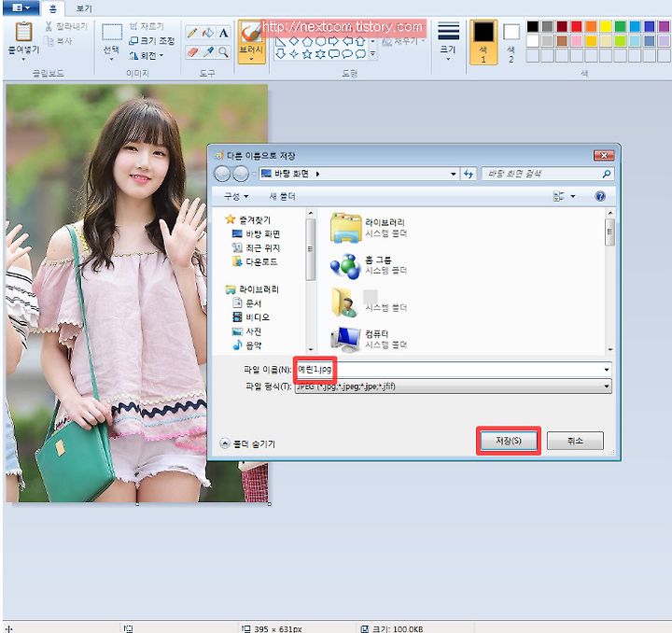
Task: Open the 파일 이름 filename dropdown arrow
Action: tap(607, 370)
